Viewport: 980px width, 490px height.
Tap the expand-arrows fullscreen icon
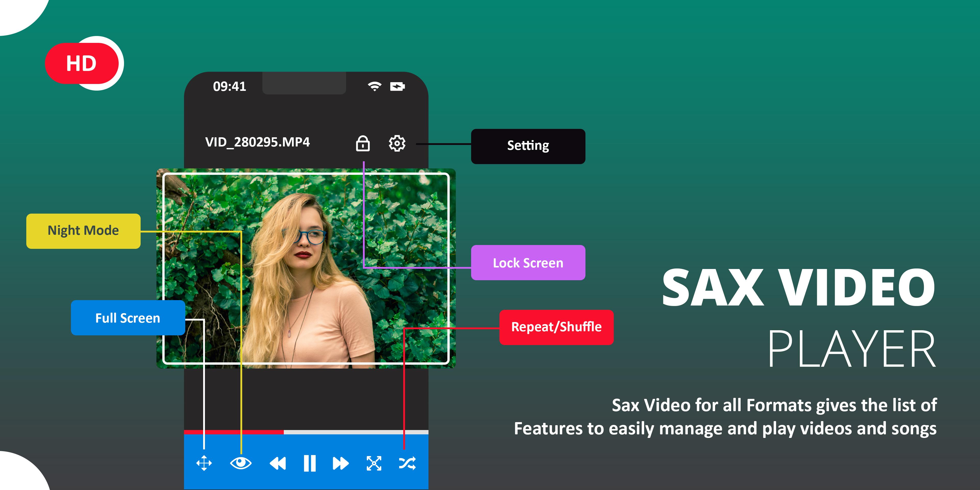(374, 463)
